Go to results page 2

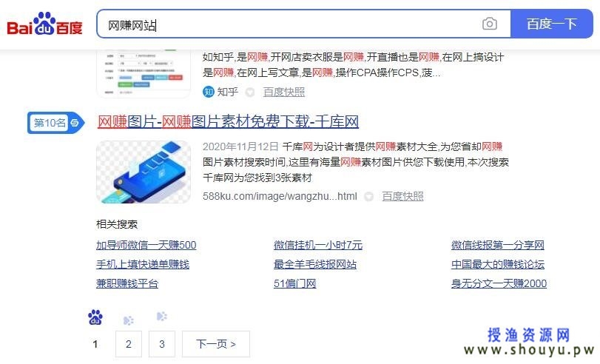129,344
